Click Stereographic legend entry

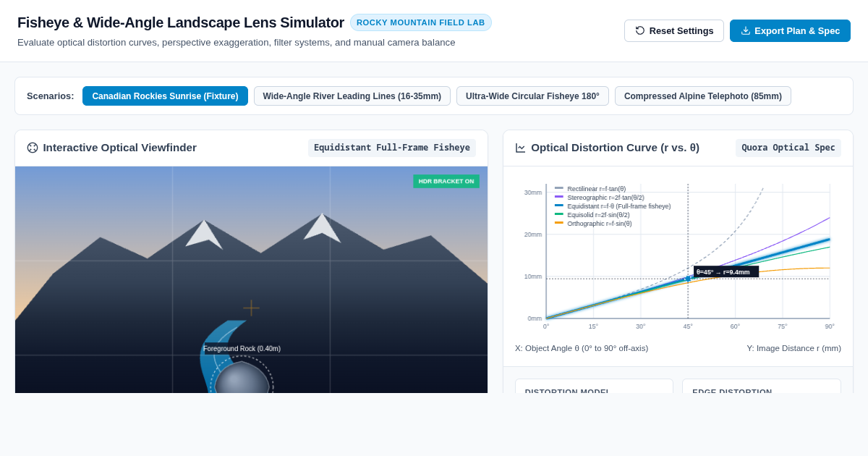(600, 198)
